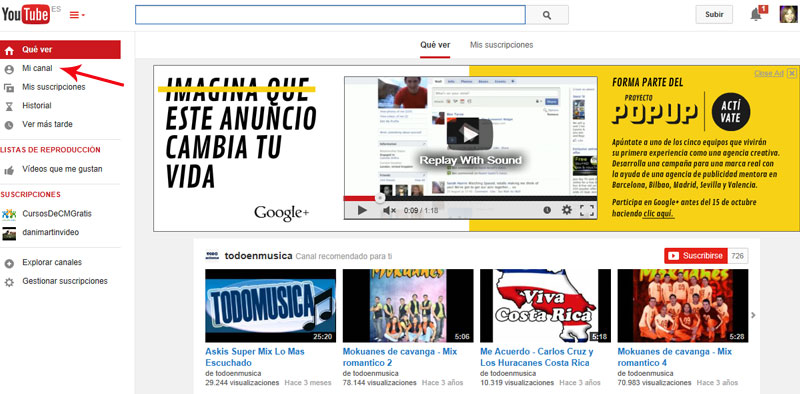The image size is (800, 394).
Task: Open Historial from the sidebar
Action: tap(36, 106)
